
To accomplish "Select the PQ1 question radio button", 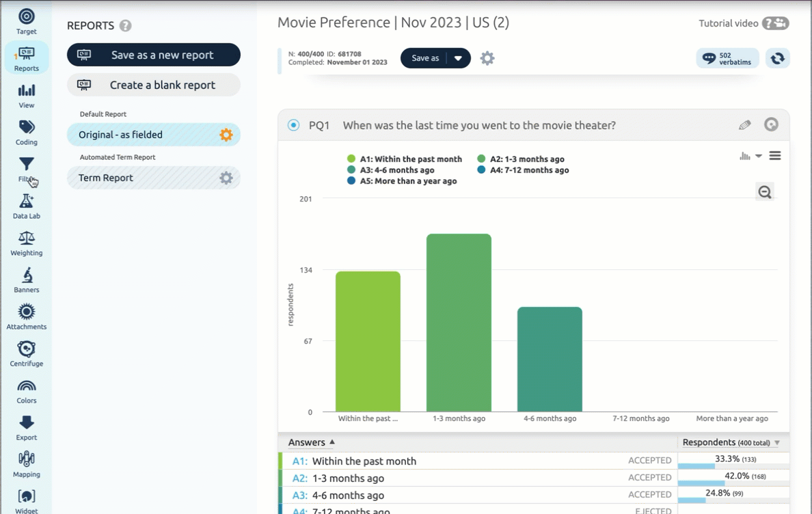I will click(294, 125).
